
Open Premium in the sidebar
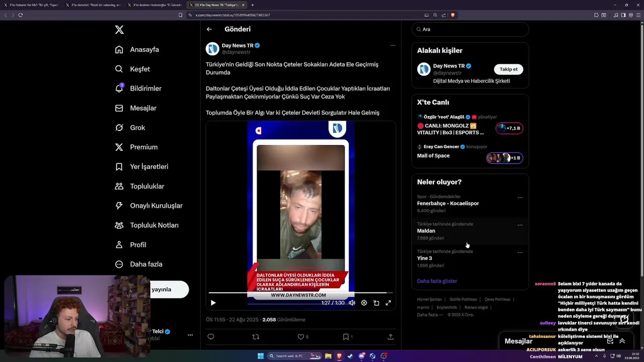[136, 147]
